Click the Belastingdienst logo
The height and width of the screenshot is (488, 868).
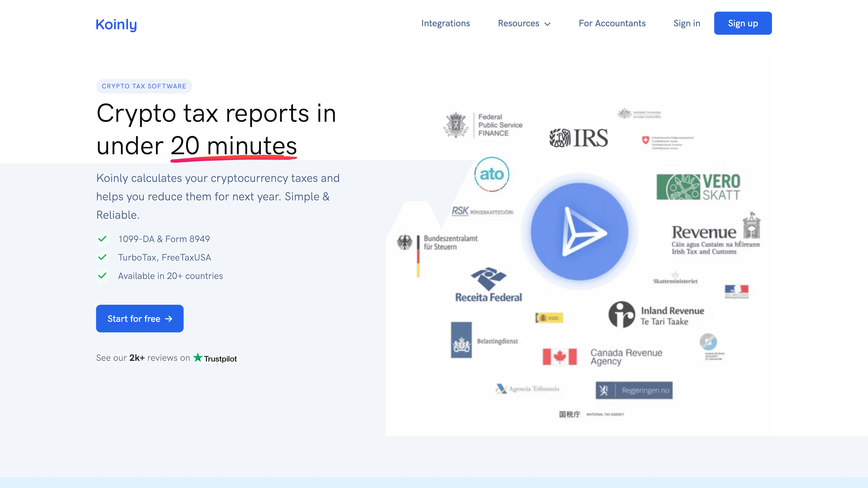(x=484, y=340)
